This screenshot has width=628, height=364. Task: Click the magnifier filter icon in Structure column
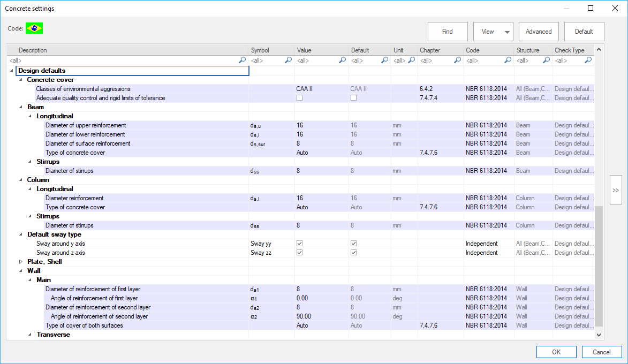tap(546, 60)
